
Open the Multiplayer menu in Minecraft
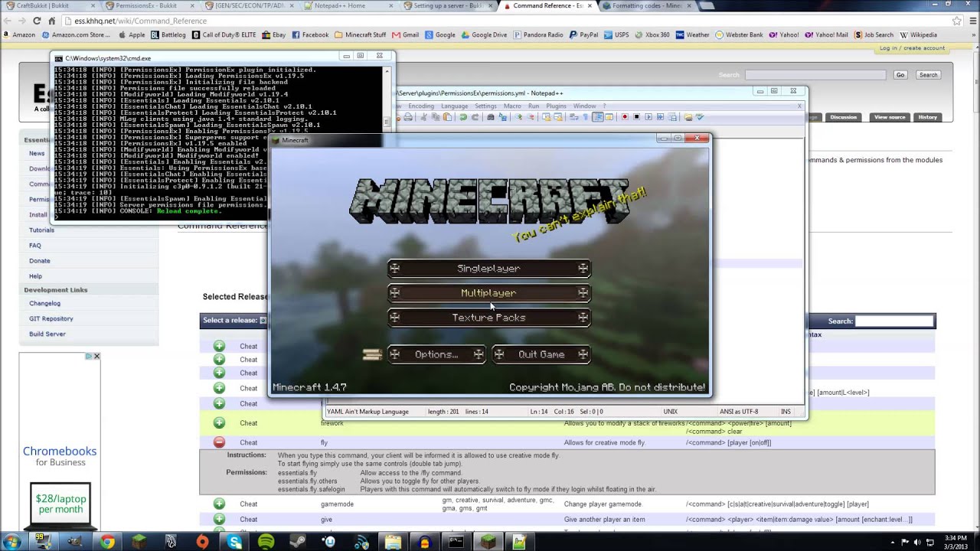[x=488, y=293]
